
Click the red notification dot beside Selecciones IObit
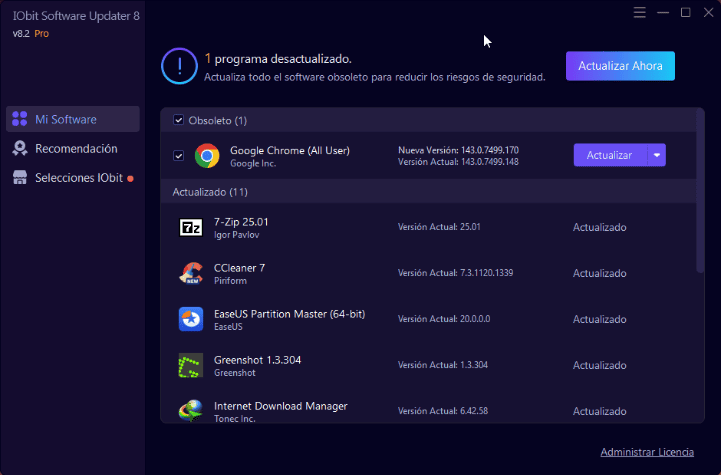[131, 178]
